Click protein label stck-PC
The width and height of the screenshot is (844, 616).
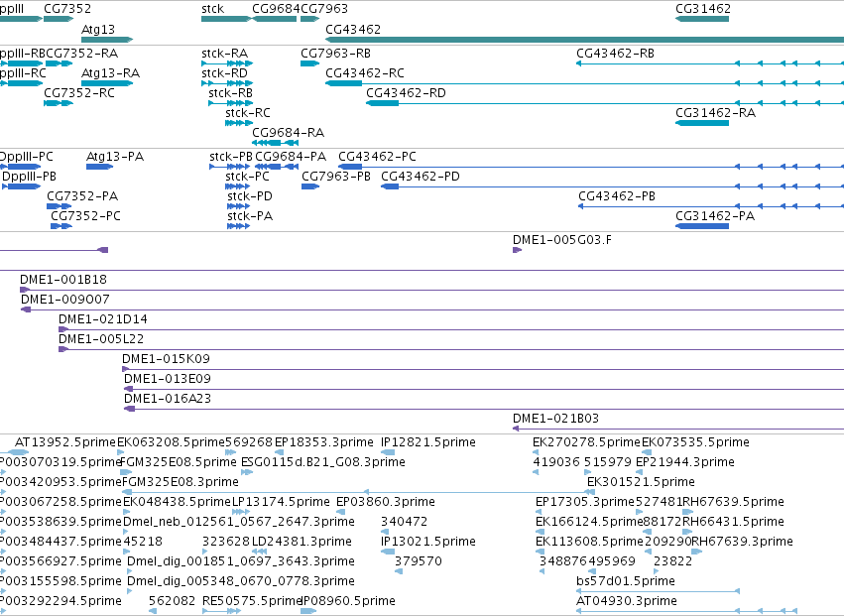247,177
